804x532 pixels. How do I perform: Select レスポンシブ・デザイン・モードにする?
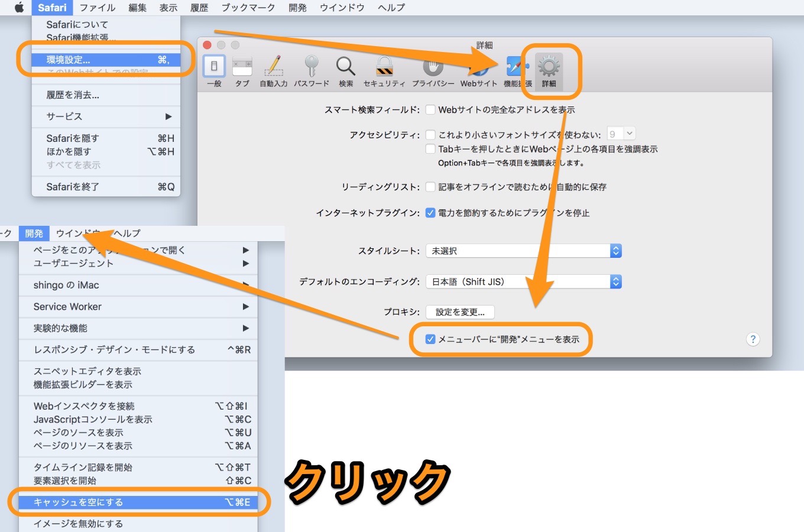(138, 349)
